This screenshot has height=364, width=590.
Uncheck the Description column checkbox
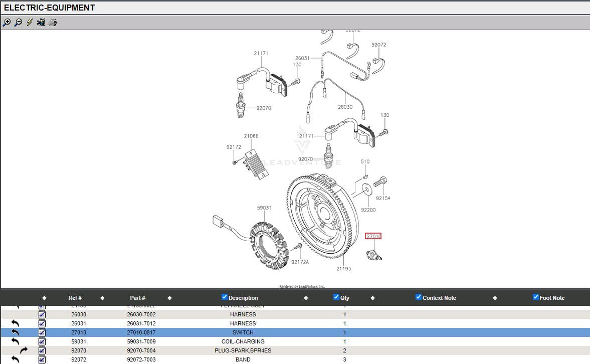225,297
